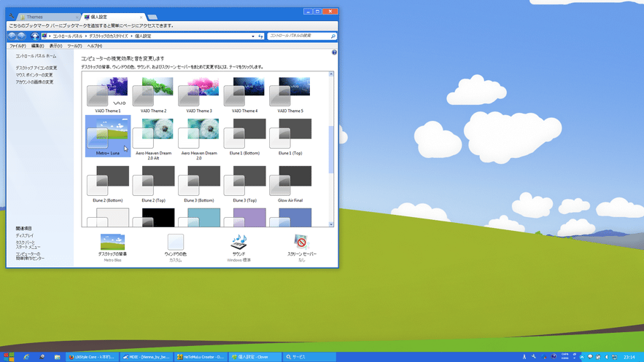This screenshot has width=644, height=362.
Task: Apply VAIO Theme 3
Action: 199,95
